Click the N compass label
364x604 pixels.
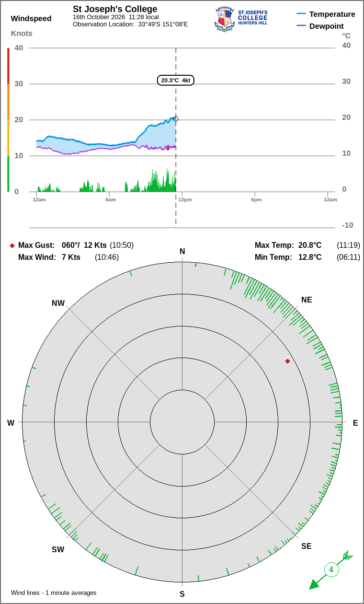coord(182,252)
